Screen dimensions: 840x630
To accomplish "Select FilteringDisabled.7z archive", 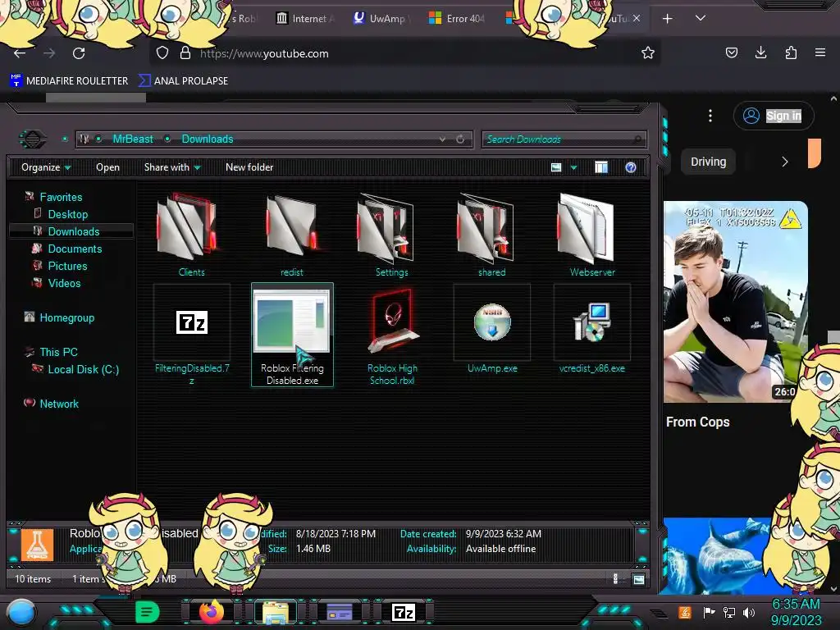I will (192, 335).
